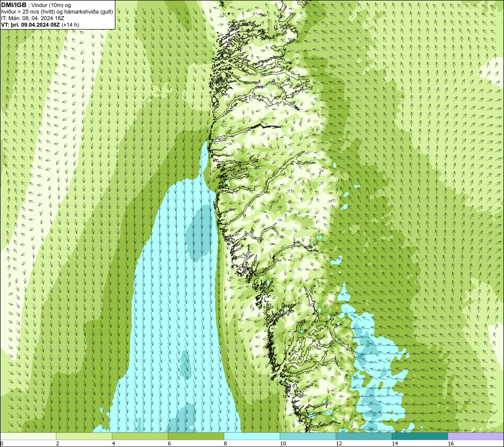Click the 'DMI/IGB' title text

(14, 5)
